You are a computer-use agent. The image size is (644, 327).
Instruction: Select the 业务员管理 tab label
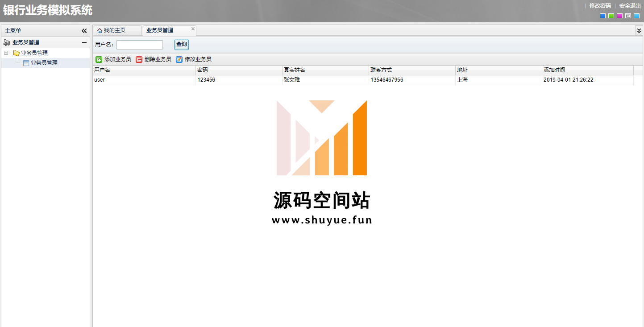pyautogui.click(x=160, y=30)
